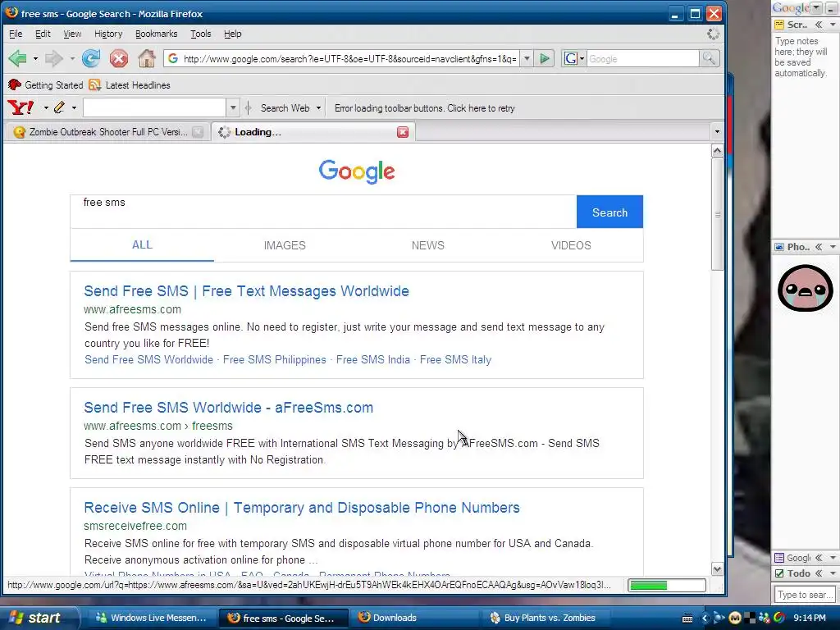Open the File menu

(x=16, y=34)
